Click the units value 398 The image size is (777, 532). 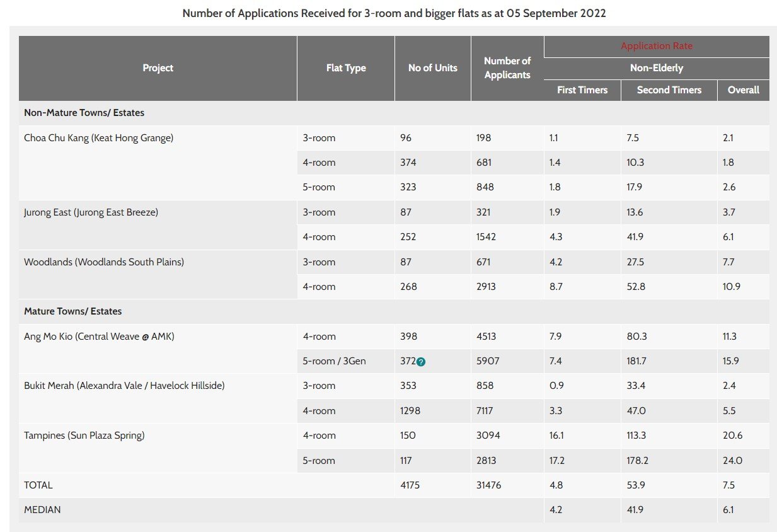[x=408, y=337]
